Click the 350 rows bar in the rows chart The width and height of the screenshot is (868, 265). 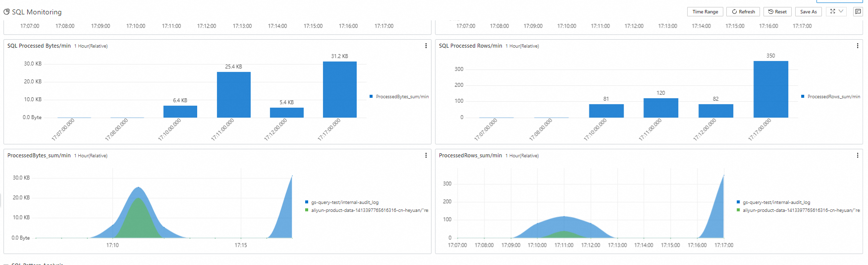(770, 89)
